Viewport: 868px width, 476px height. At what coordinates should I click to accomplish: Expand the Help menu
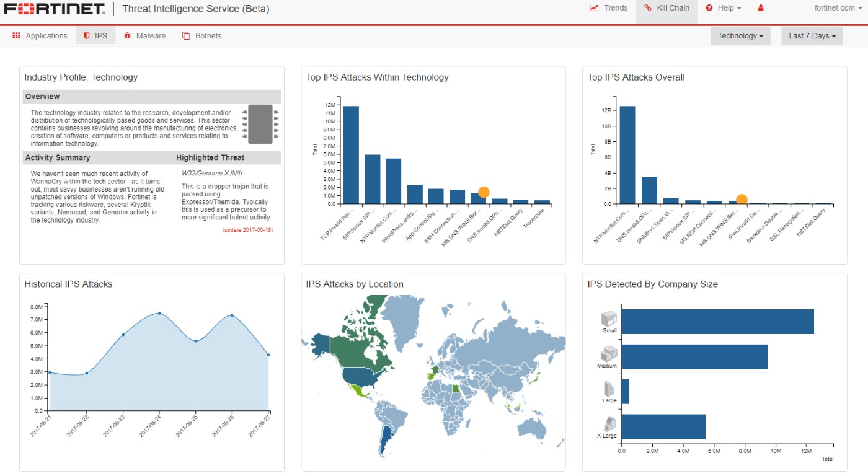[x=724, y=8]
